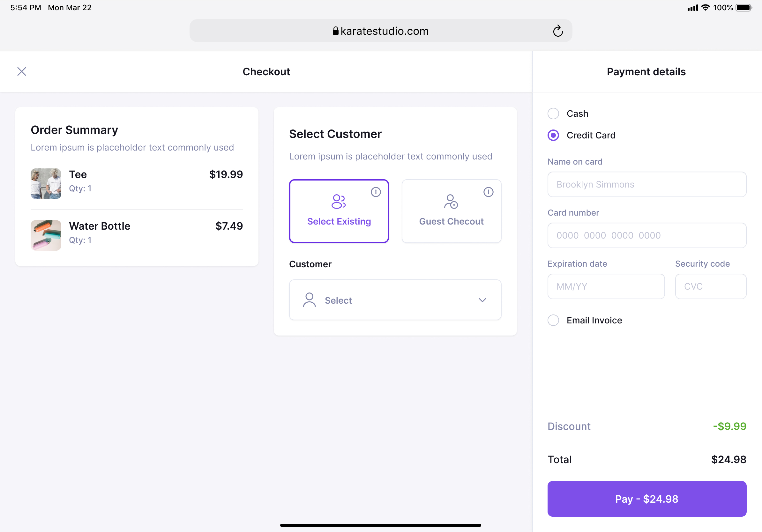This screenshot has height=532, width=762.
Task: Open info icon on Select Existing card
Action: pos(376,192)
